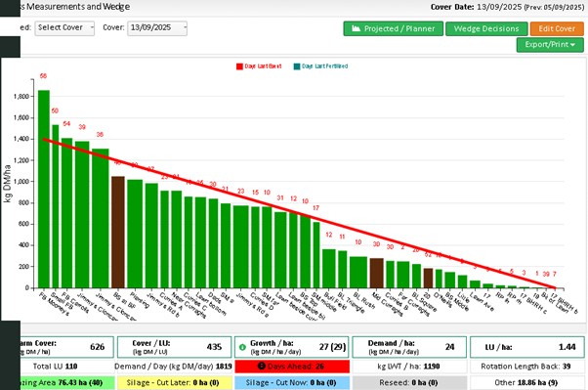Image resolution: width=588 pixels, height=390 pixels.
Task: Click the Days Last Grazed legend label
Action: (x=264, y=66)
